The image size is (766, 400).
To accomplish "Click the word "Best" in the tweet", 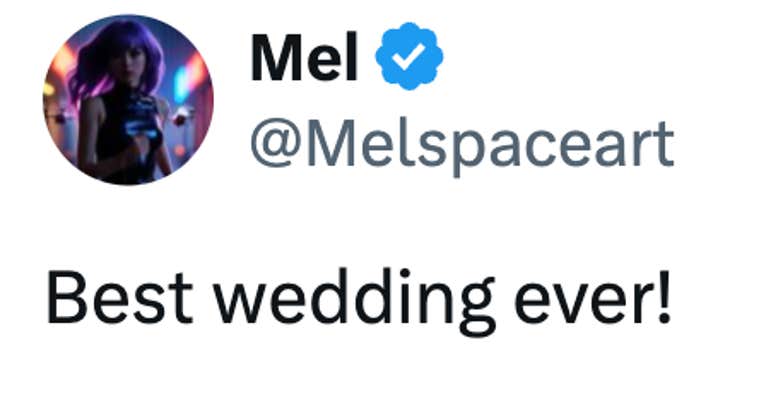I will click(x=117, y=299).
